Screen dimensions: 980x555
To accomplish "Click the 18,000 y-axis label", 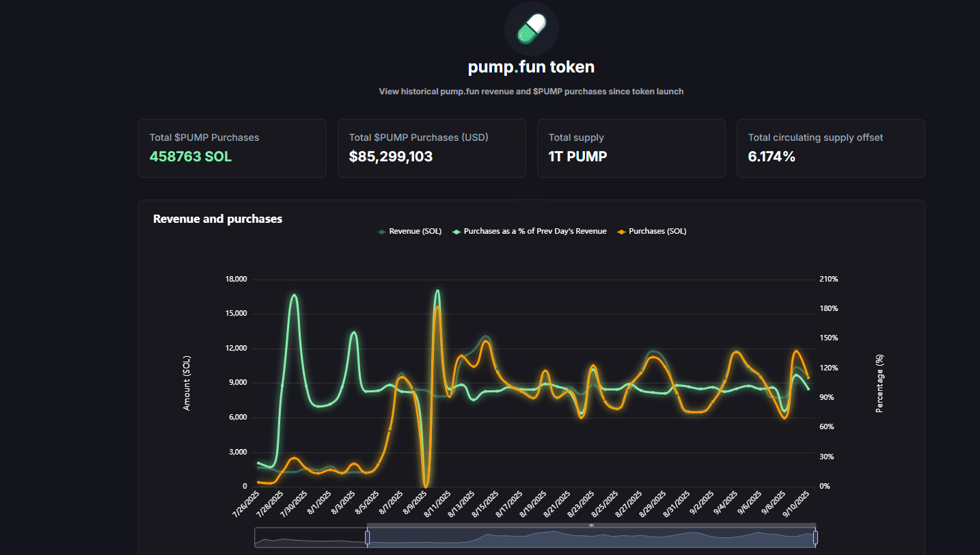I will tap(236, 279).
